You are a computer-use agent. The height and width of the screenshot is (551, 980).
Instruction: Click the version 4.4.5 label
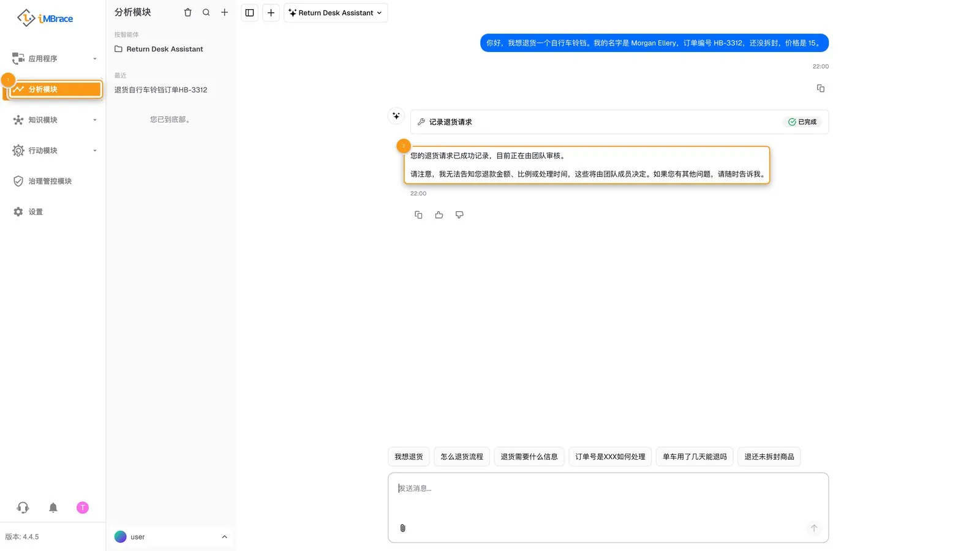(22, 537)
